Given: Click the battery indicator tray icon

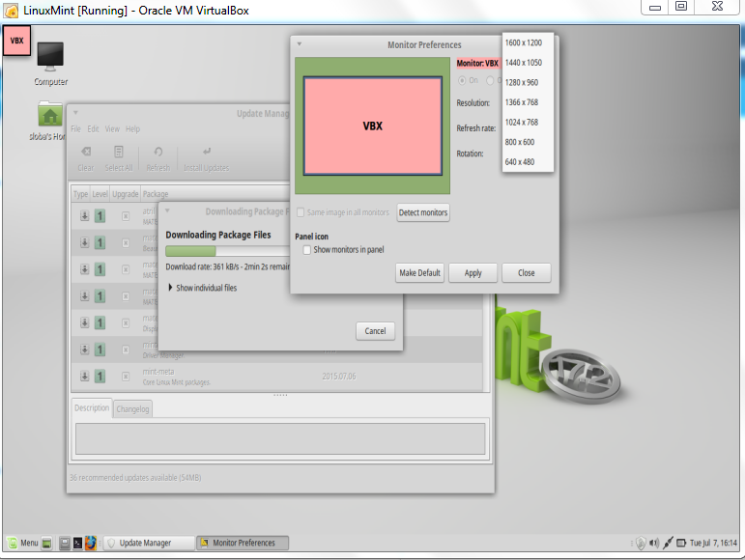Looking at the screenshot, I should (681, 543).
